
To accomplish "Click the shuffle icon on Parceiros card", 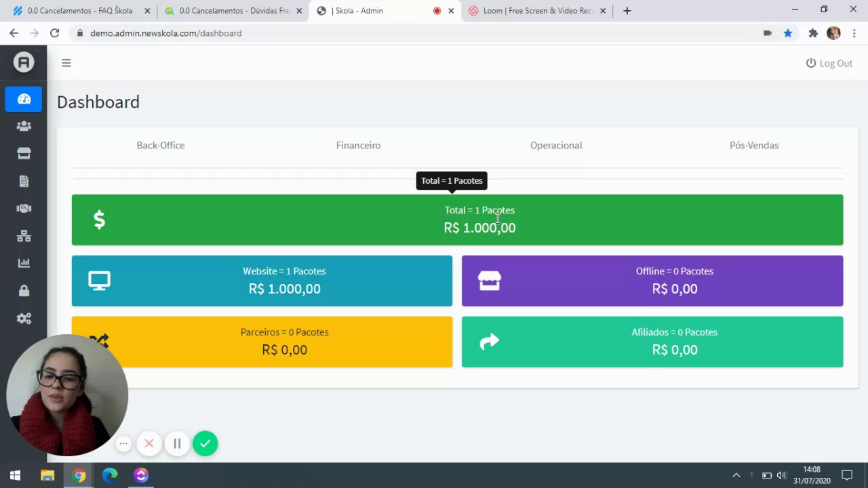I will point(100,340).
